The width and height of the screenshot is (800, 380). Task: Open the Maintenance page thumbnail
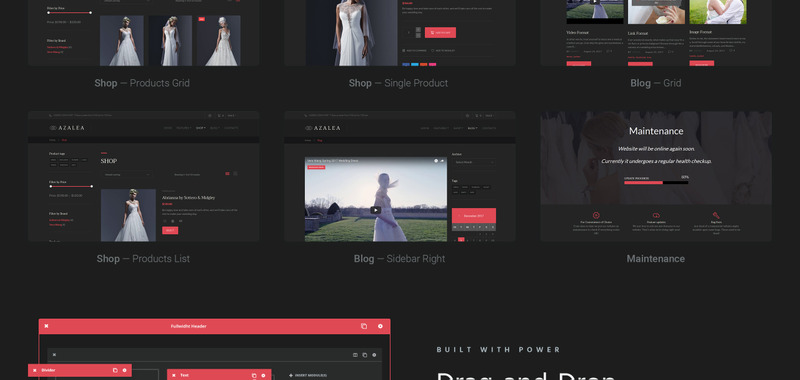(656, 176)
